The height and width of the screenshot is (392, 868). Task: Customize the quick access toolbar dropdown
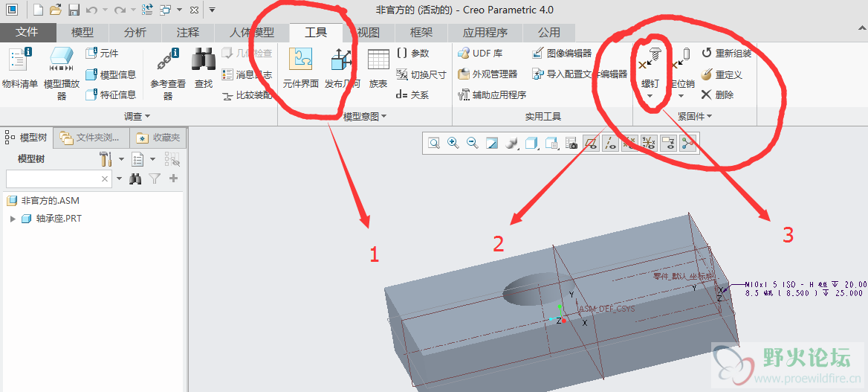click(212, 10)
